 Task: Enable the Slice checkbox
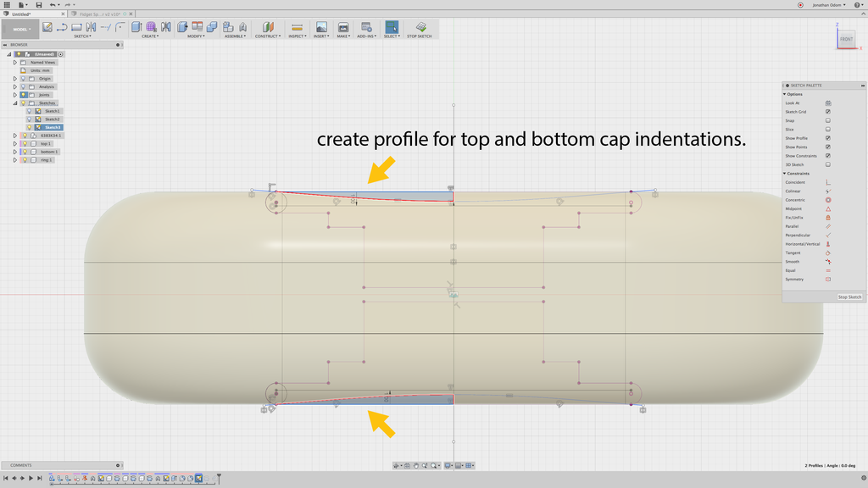[828, 130]
